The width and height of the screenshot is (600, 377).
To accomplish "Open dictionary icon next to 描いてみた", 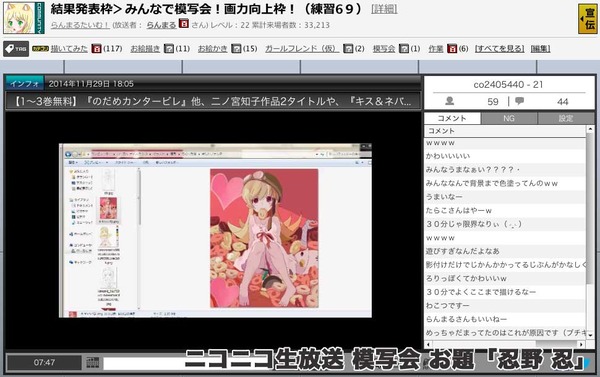I will tap(96, 49).
